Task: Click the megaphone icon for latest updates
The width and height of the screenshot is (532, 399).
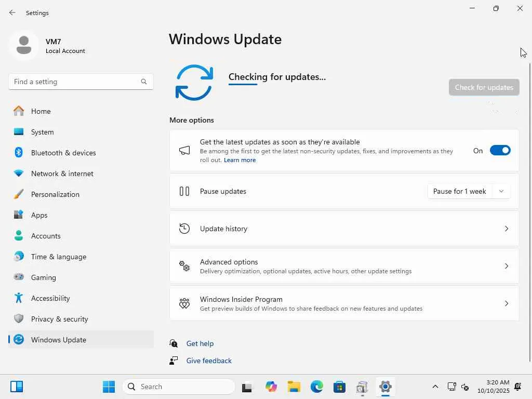Action: (x=184, y=150)
